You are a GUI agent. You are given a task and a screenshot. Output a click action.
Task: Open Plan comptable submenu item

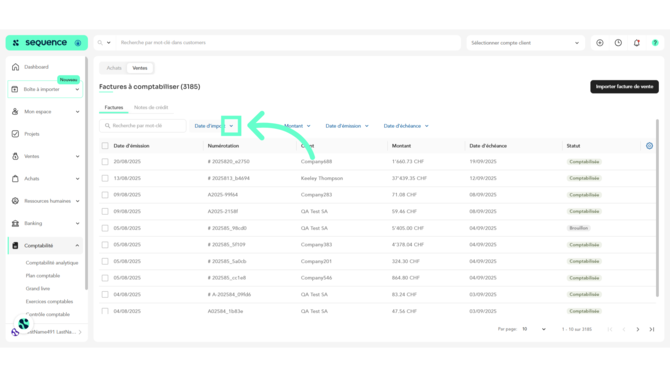[x=43, y=276]
